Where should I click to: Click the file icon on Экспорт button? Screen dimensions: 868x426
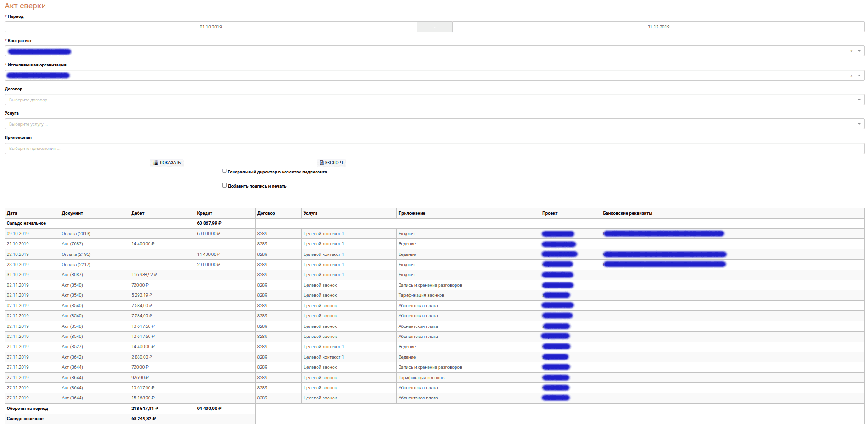pos(322,163)
